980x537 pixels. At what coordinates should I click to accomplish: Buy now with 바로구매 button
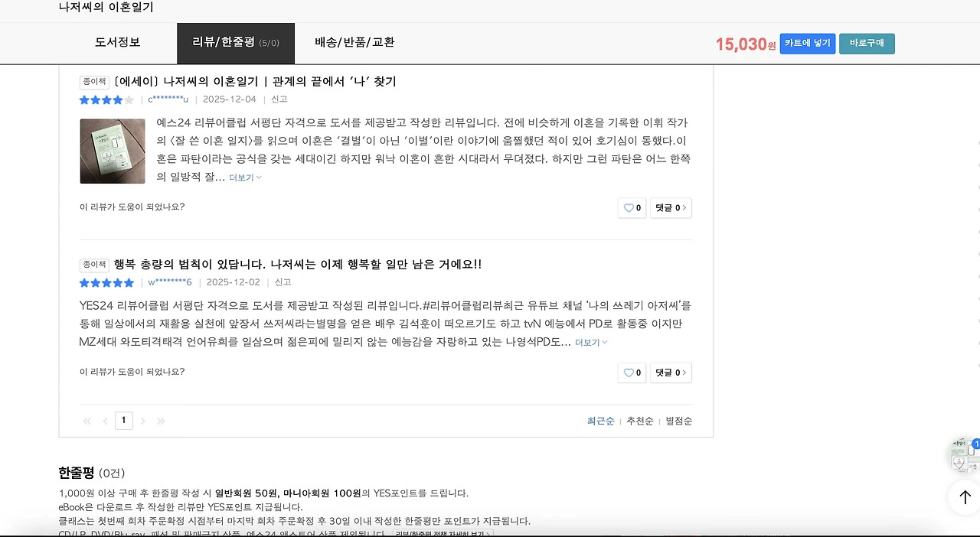(867, 44)
